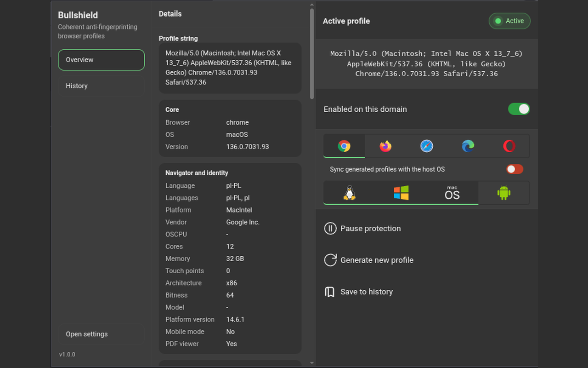Open the History section
Screen dimensions: 588x368
pyautogui.click(x=101, y=86)
